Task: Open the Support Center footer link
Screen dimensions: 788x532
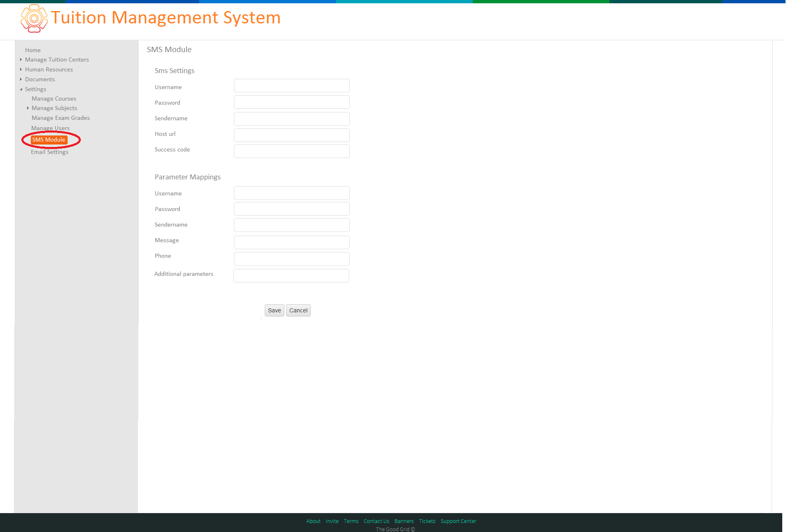Action: pyautogui.click(x=458, y=521)
